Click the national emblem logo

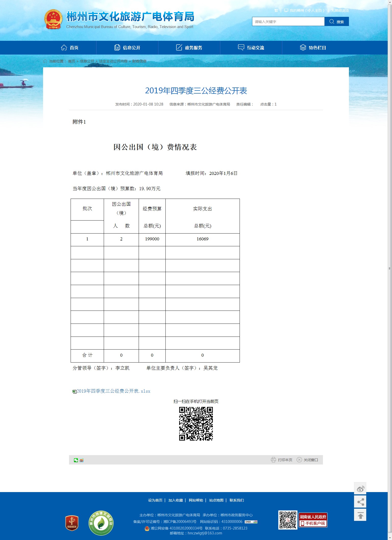click(x=53, y=19)
